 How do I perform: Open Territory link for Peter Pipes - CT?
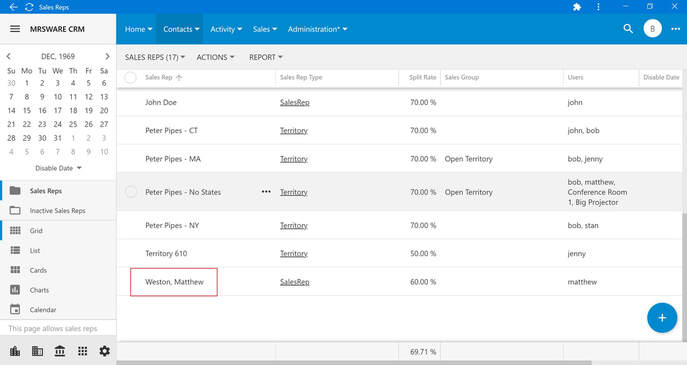coord(294,131)
